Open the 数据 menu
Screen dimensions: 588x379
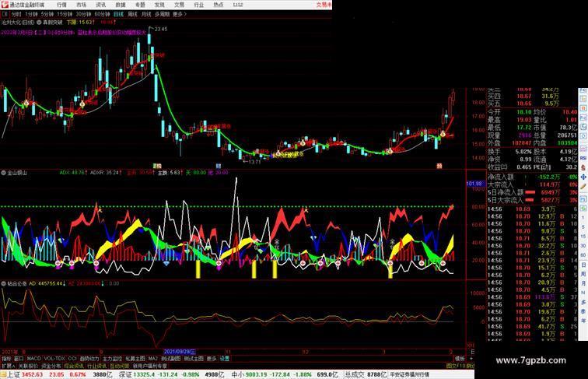[121, 5]
